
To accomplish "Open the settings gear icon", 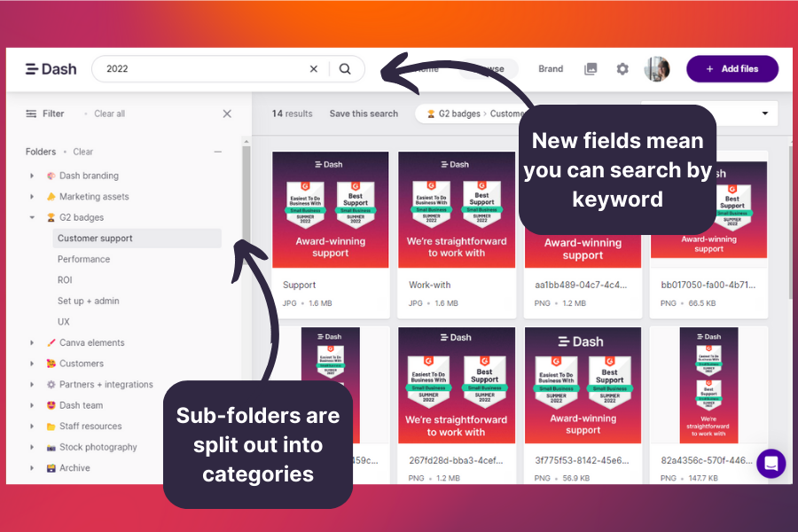I will click(622, 69).
